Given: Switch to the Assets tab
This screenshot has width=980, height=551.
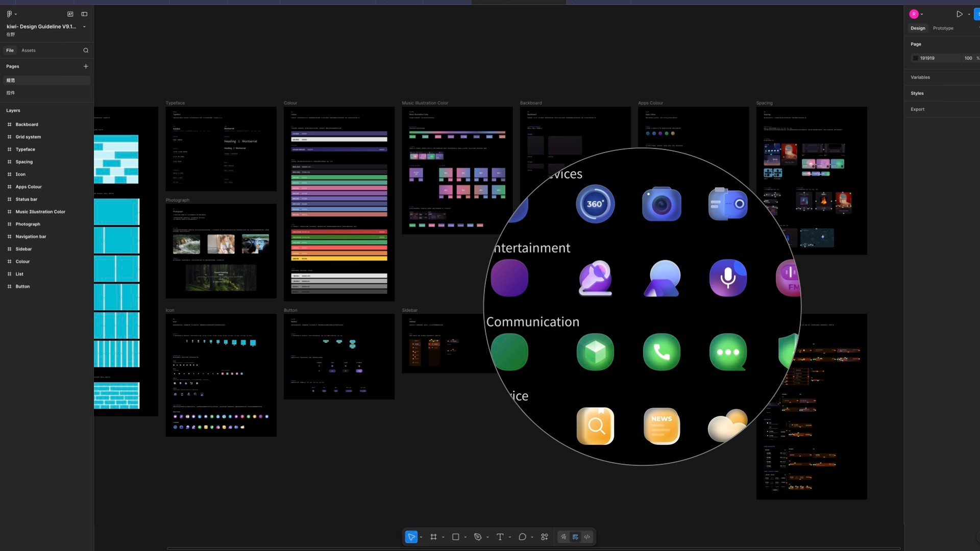Looking at the screenshot, I should tap(29, 50).
